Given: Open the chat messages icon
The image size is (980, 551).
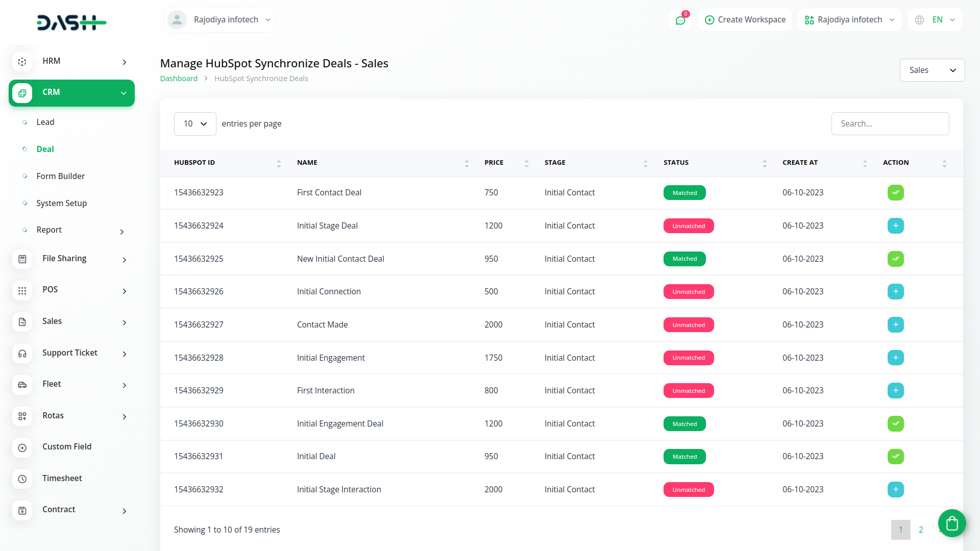Looking at the screenshot, I should (x=680, y=20).
